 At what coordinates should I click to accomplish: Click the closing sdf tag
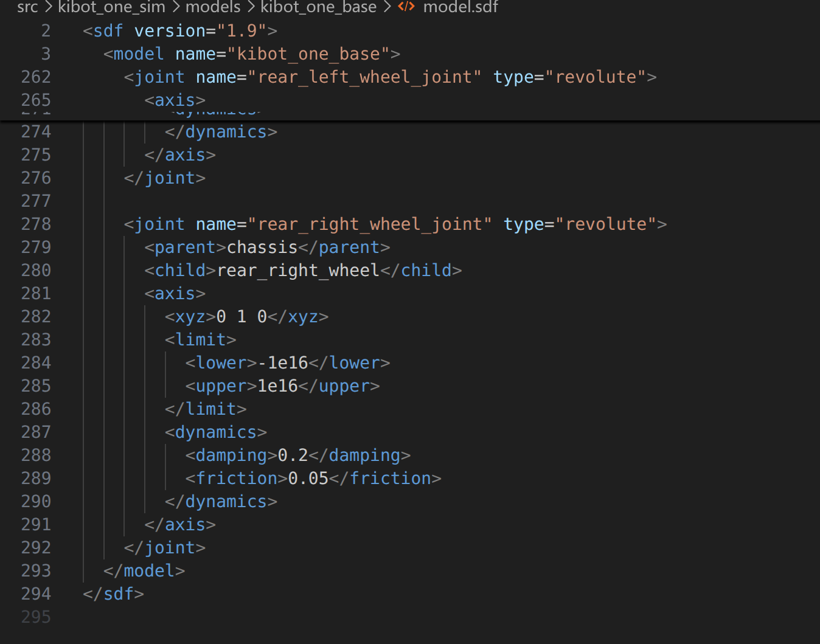114,594
